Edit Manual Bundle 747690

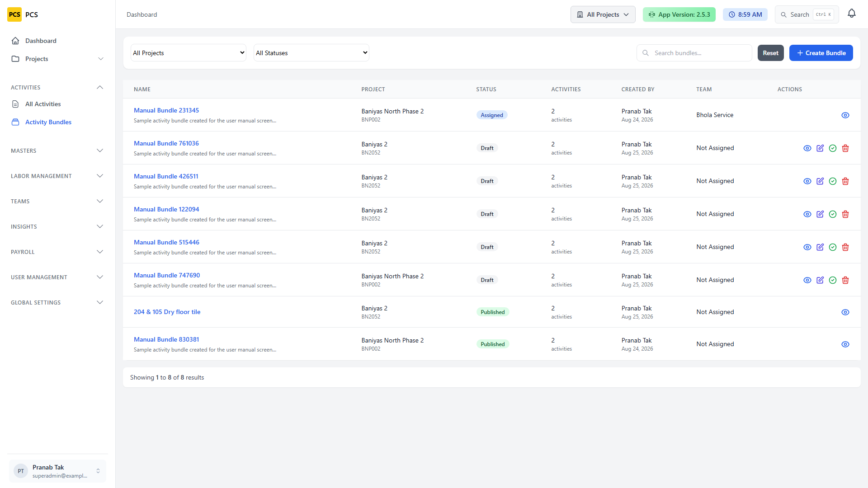tap(820, 280)
